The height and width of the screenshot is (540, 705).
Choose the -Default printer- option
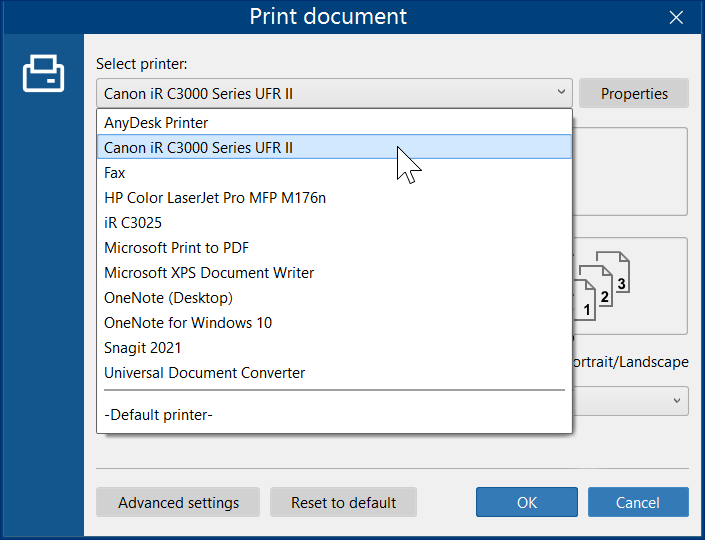[x=334, y=415]
